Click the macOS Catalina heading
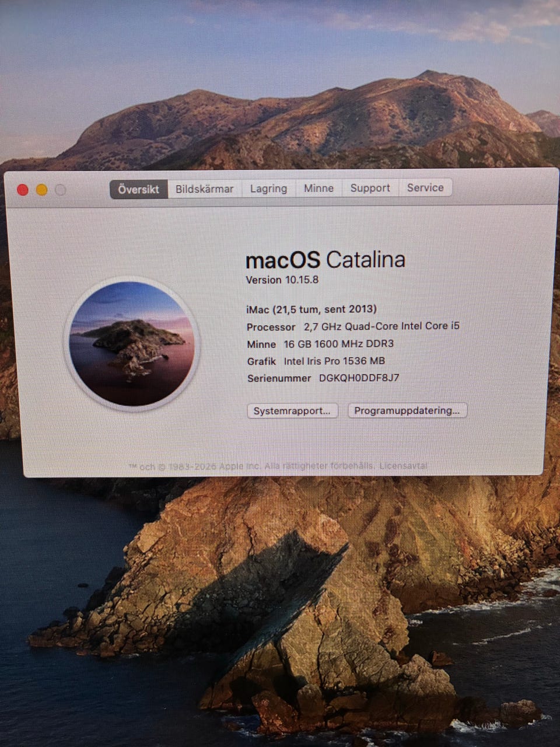This screenshot has height=747, width=560. (325, 260)
